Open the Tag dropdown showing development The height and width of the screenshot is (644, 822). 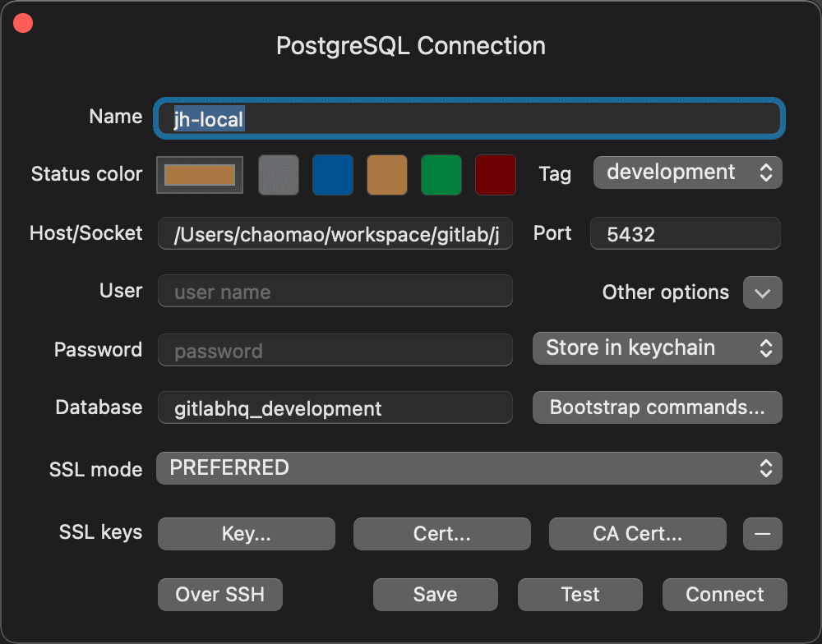687,172
